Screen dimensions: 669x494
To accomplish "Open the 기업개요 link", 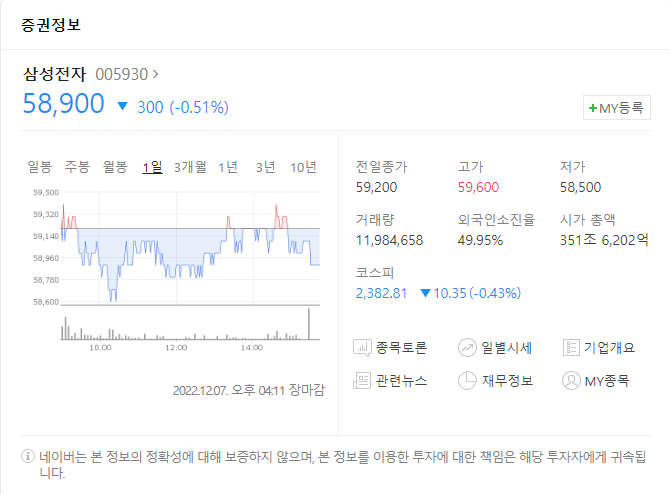I will coord(609,348).
